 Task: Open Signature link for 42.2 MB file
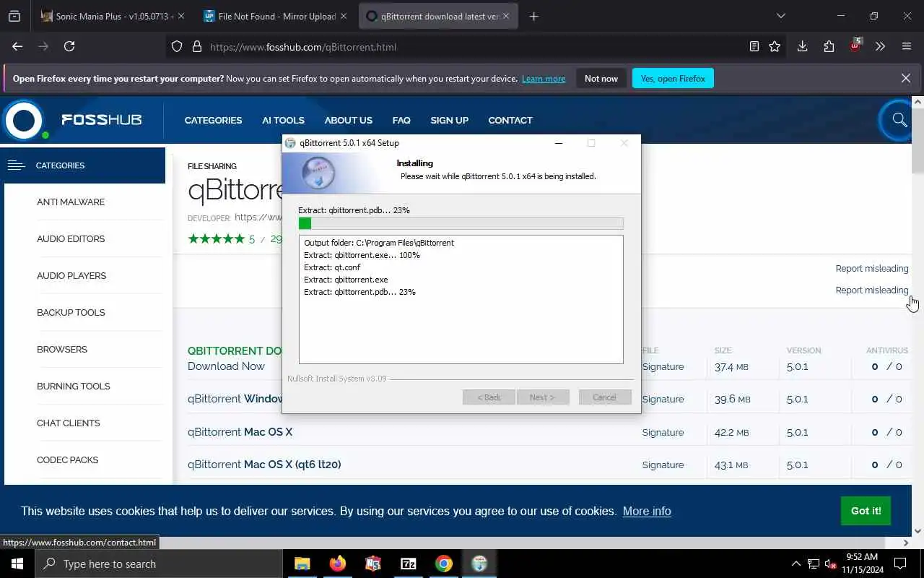tap(663, 432)
